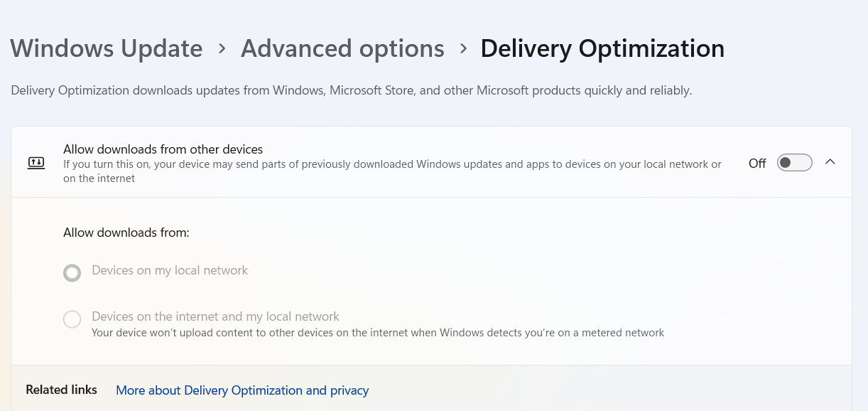This screenshot has width=868, height=411.
Task: Click 'Allow downloads from other devices' heading
Action: click(x=163, y=149)
